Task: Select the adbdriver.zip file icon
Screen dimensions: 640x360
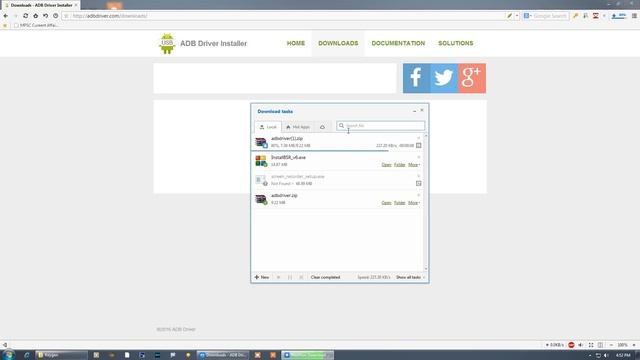Action: click(x=261, y=199)
